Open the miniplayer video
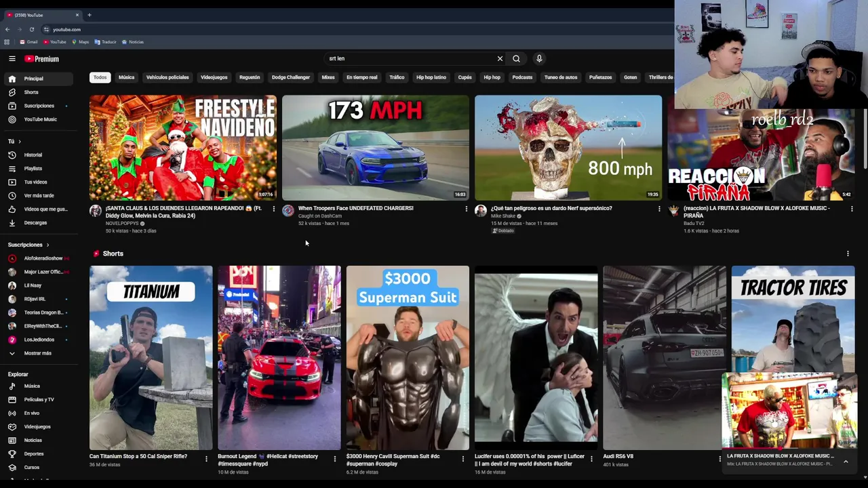This screenshot has height=488, width=868. 789,411
